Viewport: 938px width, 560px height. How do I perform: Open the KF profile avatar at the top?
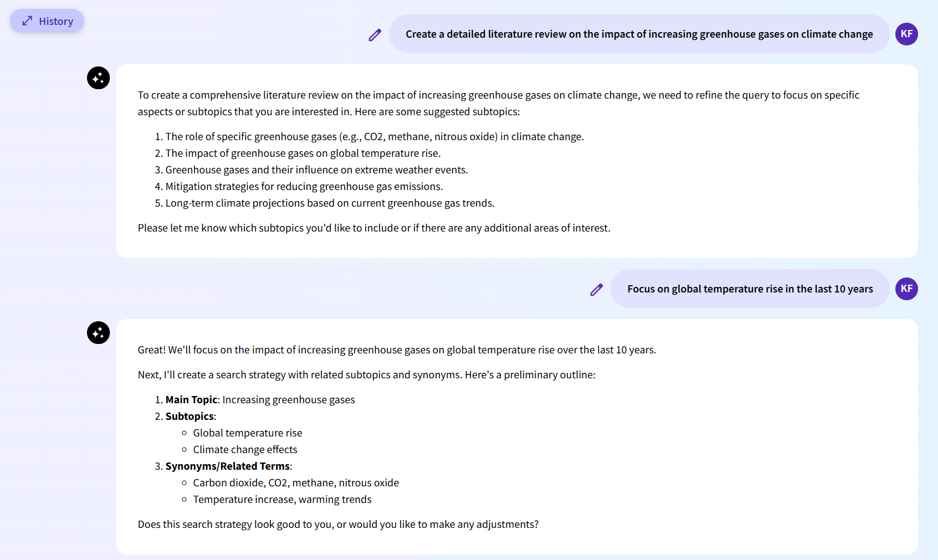tap(906, 34)
